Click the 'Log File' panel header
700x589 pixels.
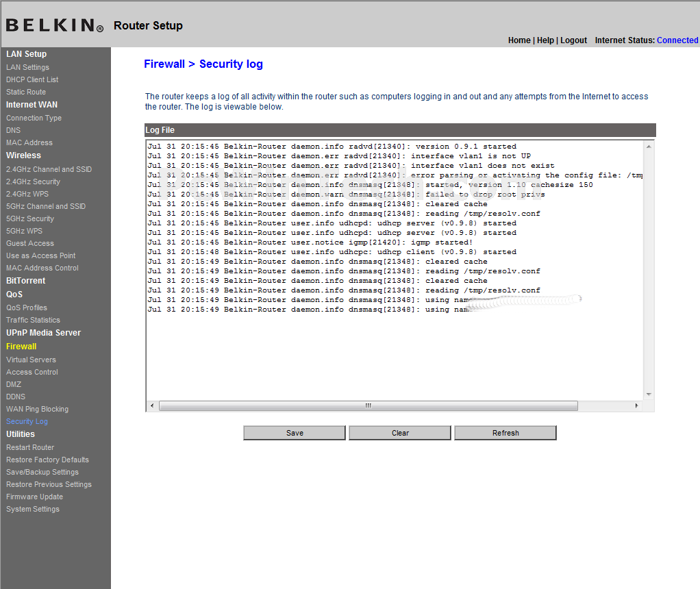coord(400,130)
